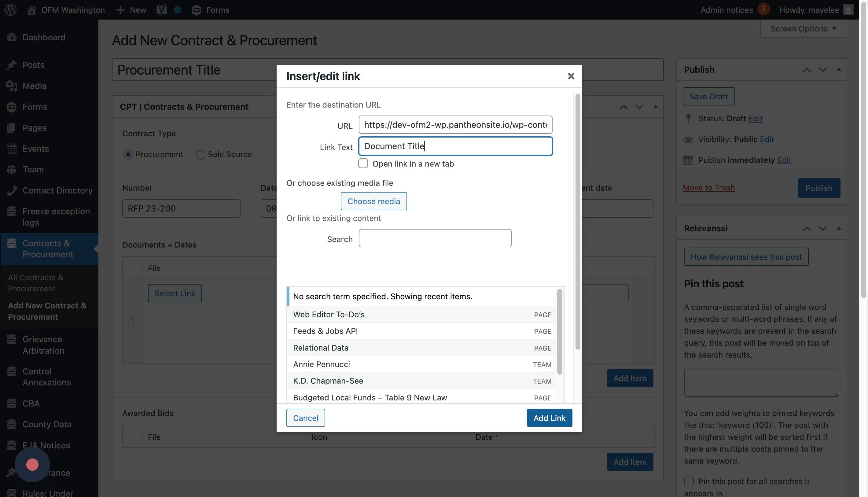Click the dialog's vertical scrollbar
The image size is (868, 497).
578,222
